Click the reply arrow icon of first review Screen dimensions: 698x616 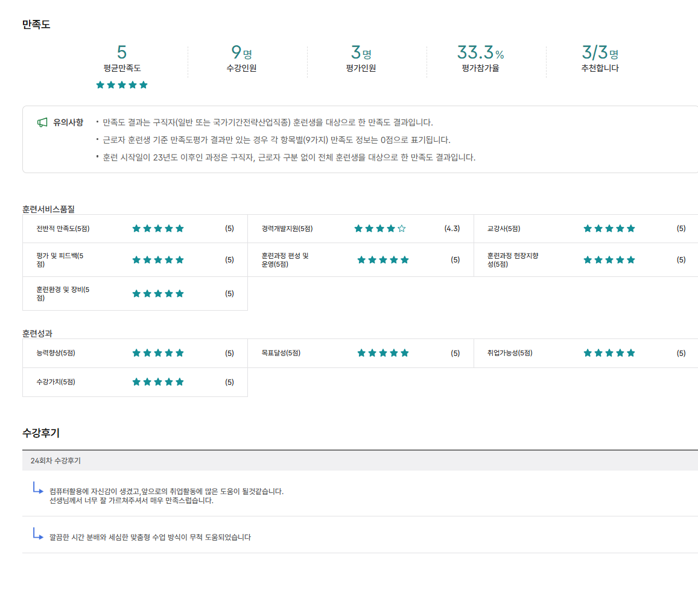(x=38, y=487)
